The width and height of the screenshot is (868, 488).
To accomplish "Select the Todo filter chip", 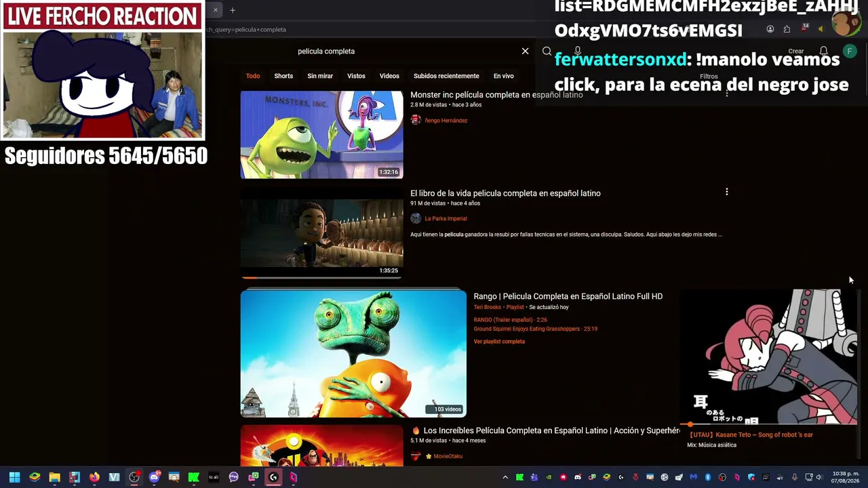I will (x=253, y=76).
